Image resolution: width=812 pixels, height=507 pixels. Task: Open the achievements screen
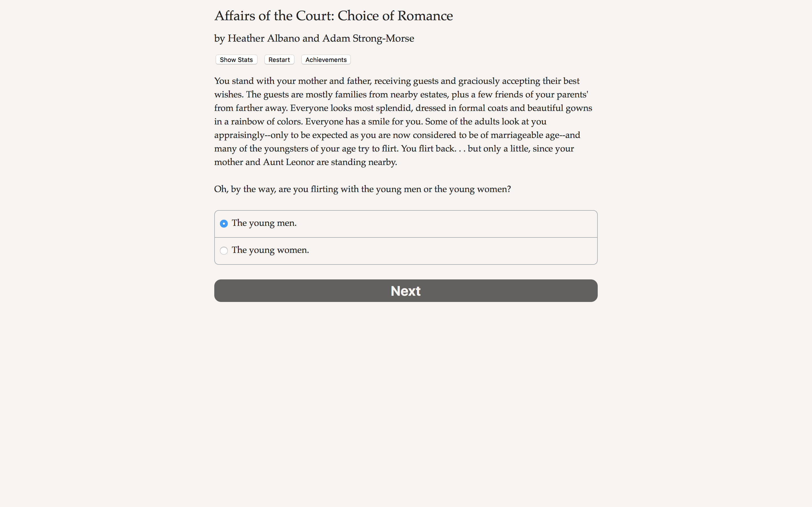(325, 59)
